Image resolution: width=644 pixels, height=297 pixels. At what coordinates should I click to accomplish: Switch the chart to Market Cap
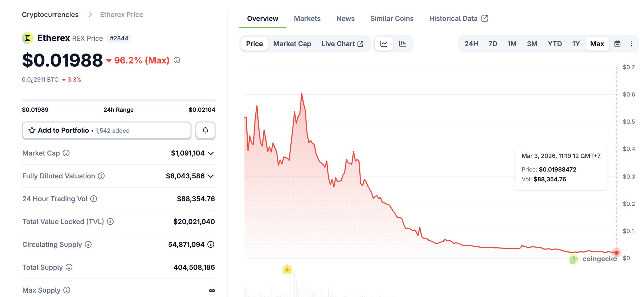point(292,44)
